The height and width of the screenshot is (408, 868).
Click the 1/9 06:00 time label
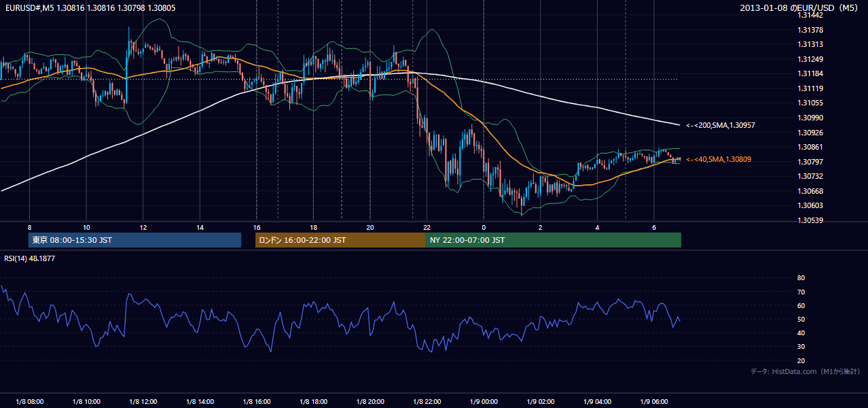654,402
